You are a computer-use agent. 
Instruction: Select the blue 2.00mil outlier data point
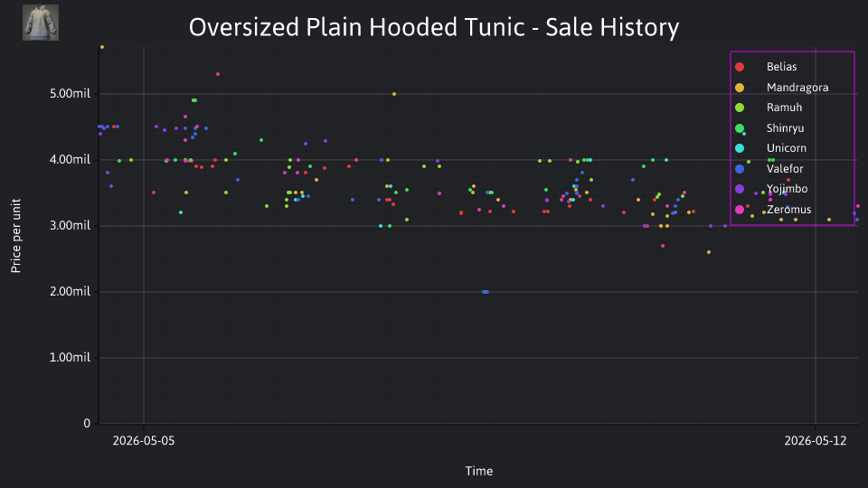tap(486, 292)
